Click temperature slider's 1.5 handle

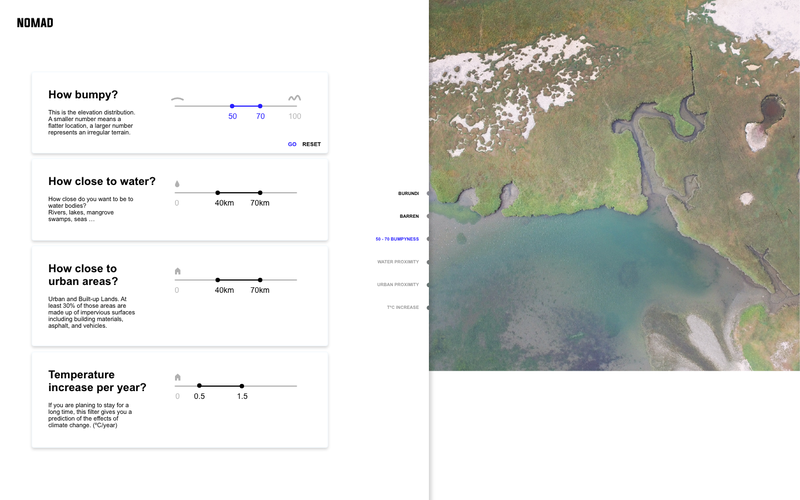pos(242,386)
